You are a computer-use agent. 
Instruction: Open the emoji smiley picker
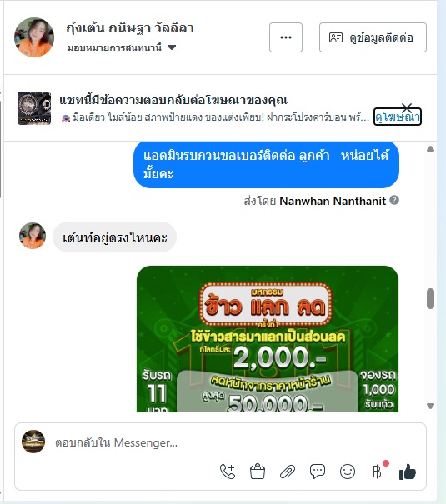348,472
